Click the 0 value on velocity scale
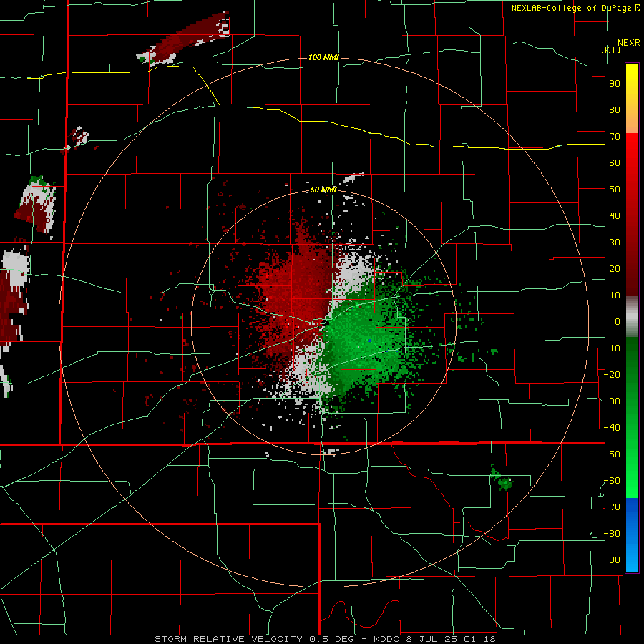Image resolution: width=644 pixels, height=644 pixels. tap(618, 322)
